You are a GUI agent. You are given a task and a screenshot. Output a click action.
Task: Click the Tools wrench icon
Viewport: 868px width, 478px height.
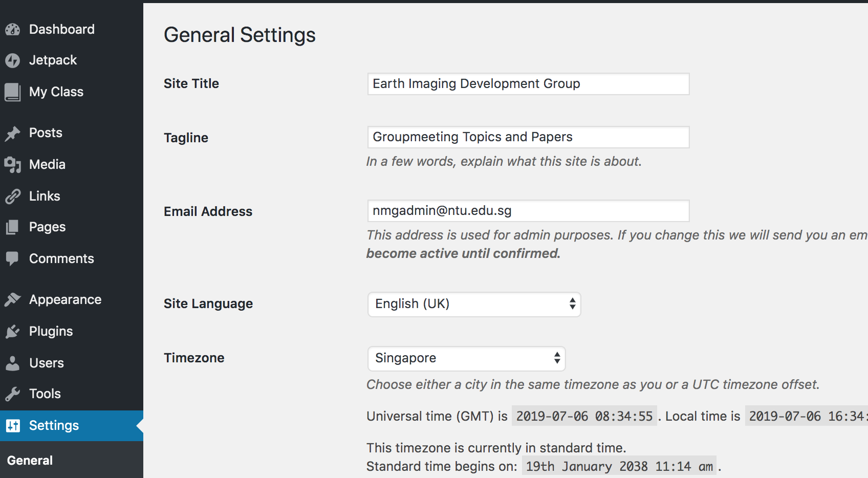coord(13,394)
